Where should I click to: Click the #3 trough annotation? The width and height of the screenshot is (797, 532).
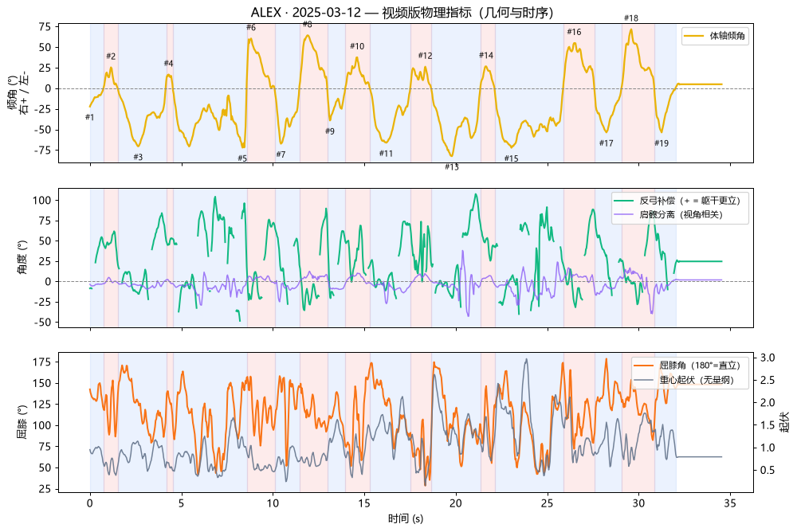[138, 157]
